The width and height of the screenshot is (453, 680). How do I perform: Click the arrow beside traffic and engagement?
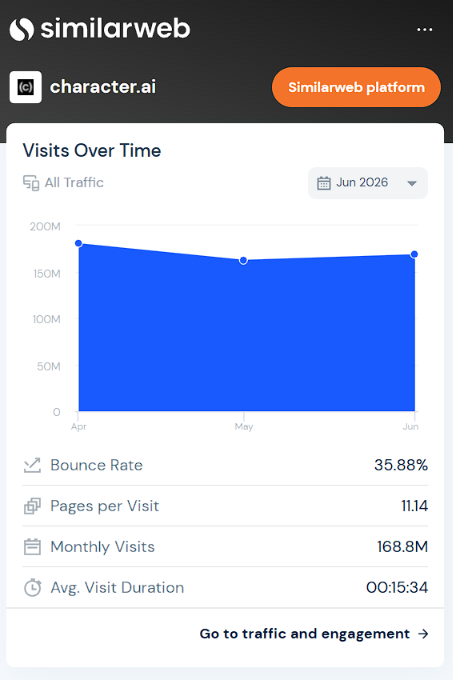click(423, 634)
